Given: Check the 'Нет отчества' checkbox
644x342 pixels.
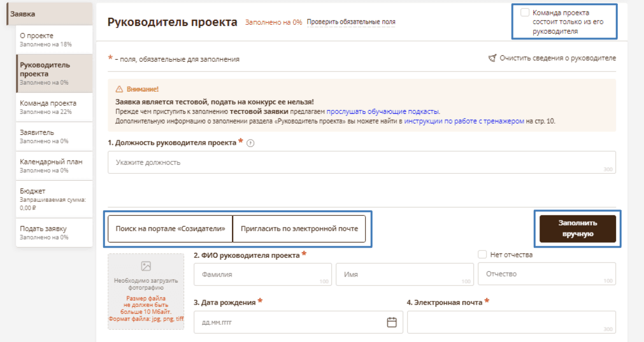Looking at the screenshot, I should tap(482, 255).
